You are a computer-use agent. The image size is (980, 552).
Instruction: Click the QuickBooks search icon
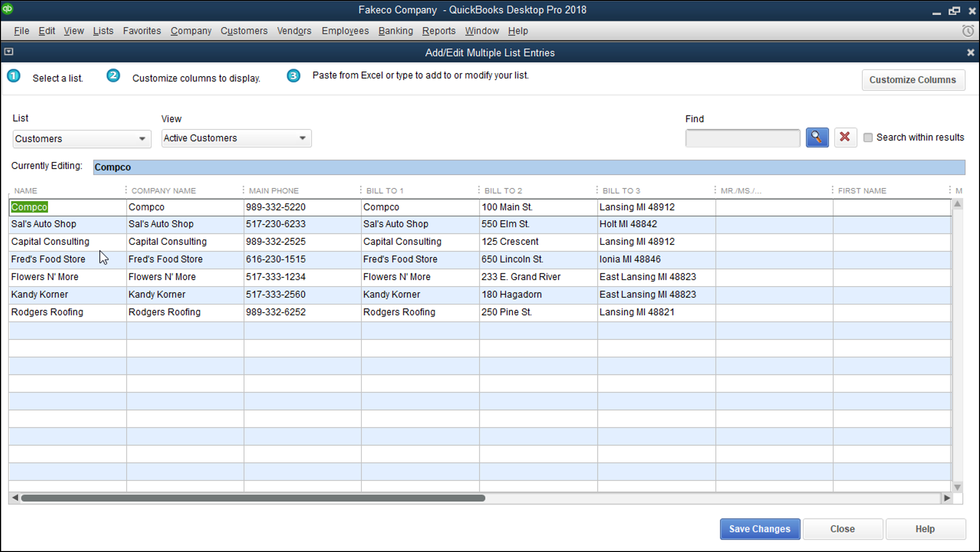coord(817,137)
